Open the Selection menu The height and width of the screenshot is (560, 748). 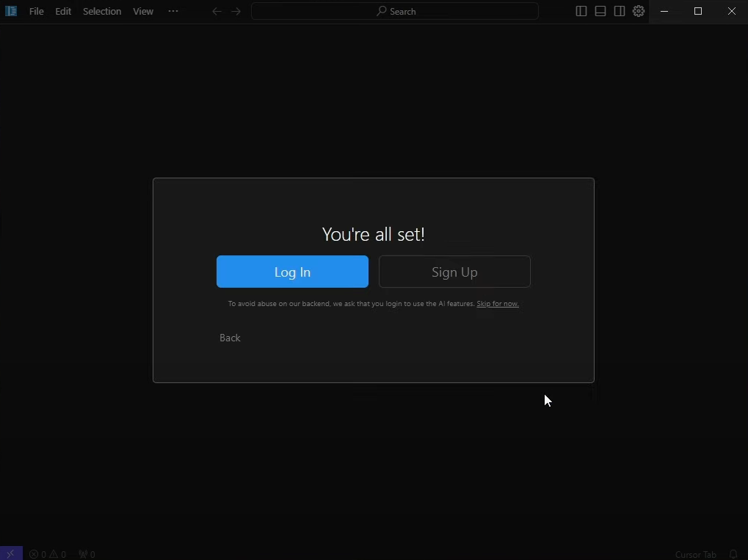coord(102,12)
